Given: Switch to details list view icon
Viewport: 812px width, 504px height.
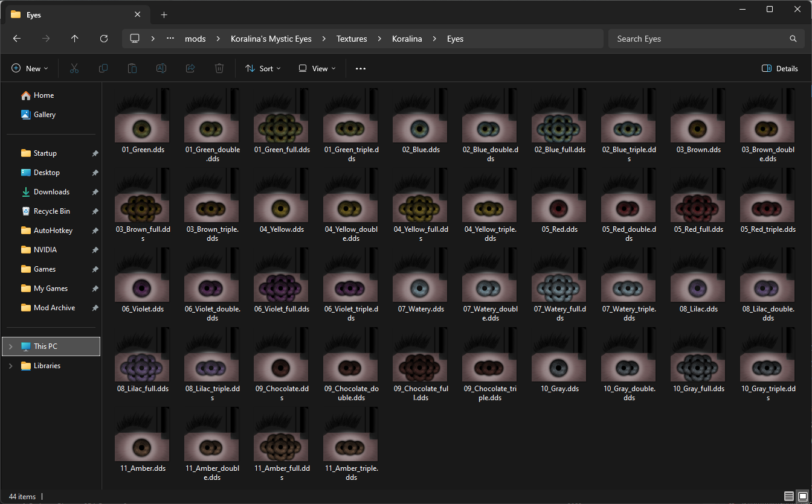Looking at the screenshot, I should (789, 496).
